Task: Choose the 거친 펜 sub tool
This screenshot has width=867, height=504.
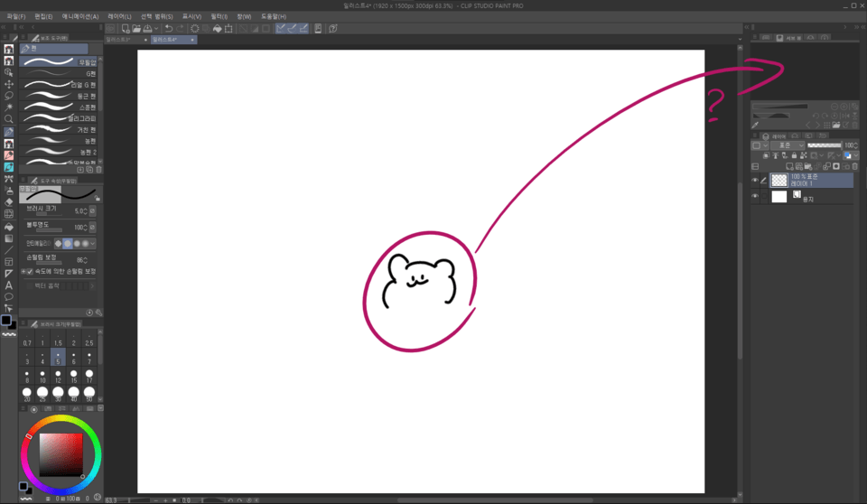Action: pyautogui.click(x=59, y=129)
